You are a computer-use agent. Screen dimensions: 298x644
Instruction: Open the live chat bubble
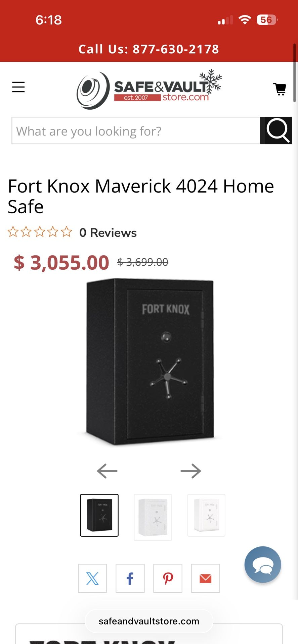pyautogui.click(x=263, y=565)
